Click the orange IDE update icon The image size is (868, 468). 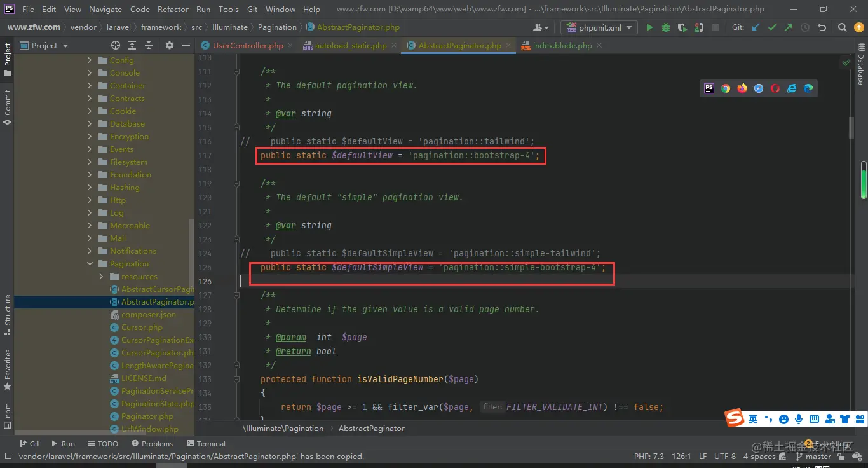858,27
